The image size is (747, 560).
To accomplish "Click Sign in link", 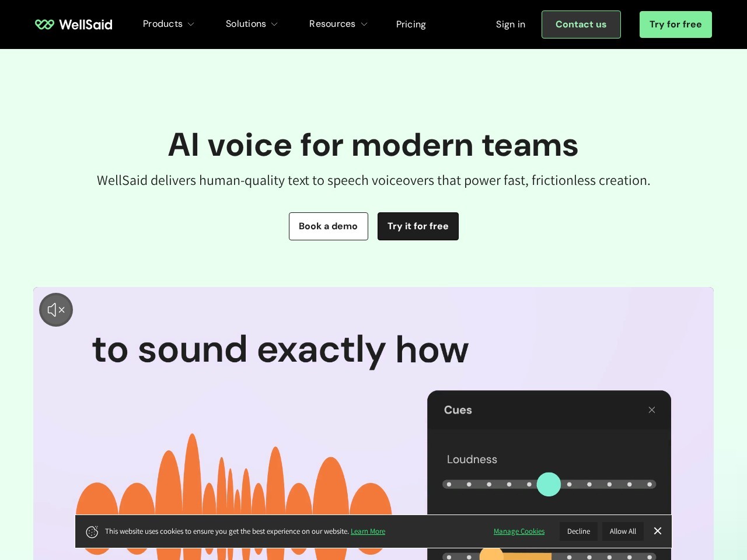I will click(x=510, y=24).
